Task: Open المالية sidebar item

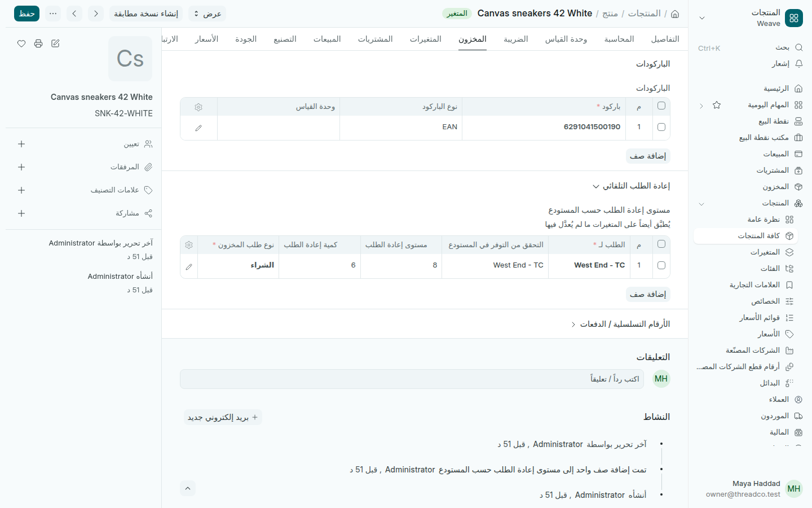Action: tap(749, 432)
